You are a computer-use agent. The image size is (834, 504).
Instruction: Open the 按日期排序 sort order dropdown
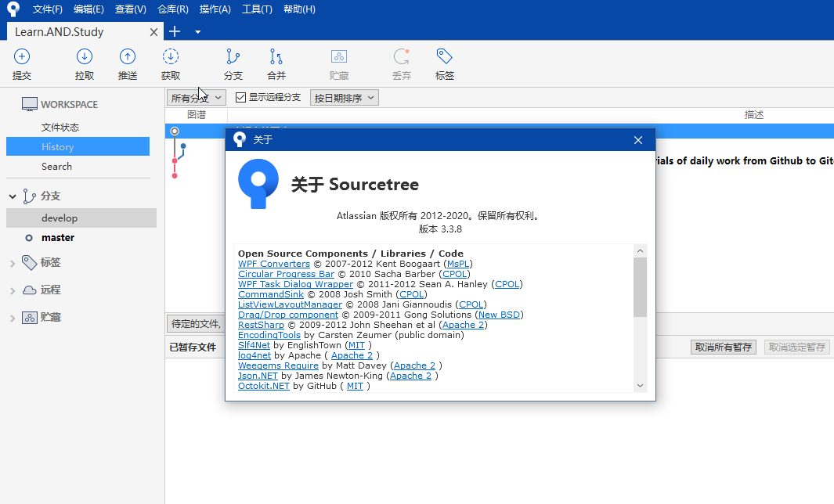344,98
